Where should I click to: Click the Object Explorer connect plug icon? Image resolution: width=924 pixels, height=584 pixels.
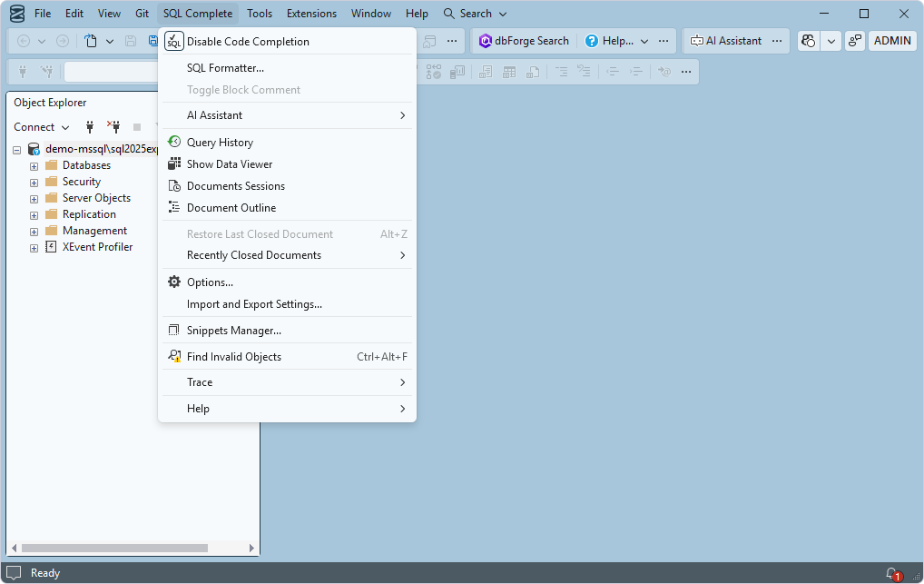[90, 126]
